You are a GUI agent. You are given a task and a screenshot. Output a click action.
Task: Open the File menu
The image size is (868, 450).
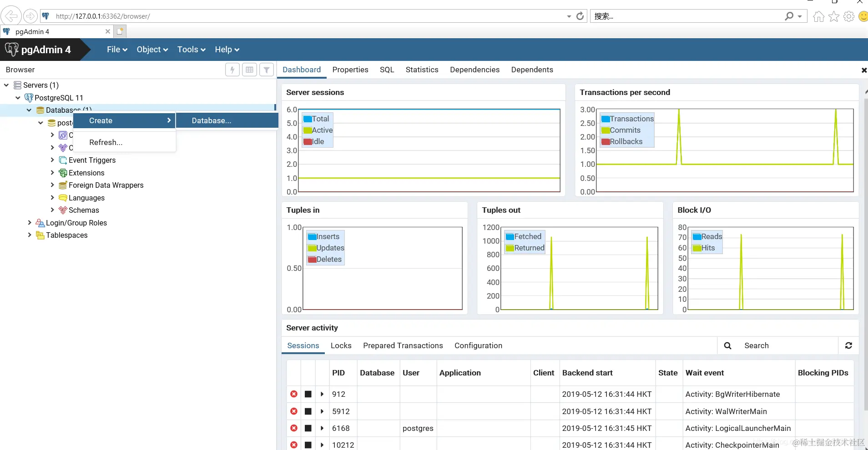(117, 50)
